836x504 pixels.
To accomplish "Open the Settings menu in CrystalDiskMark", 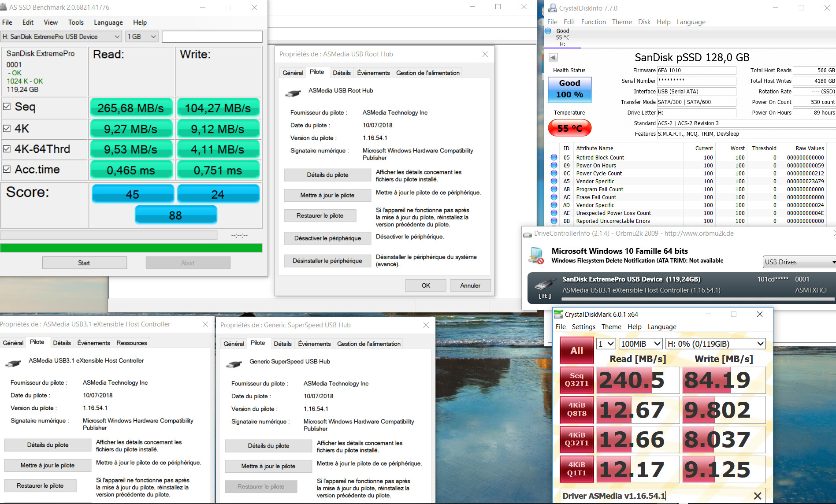I will tap(583, 327).
